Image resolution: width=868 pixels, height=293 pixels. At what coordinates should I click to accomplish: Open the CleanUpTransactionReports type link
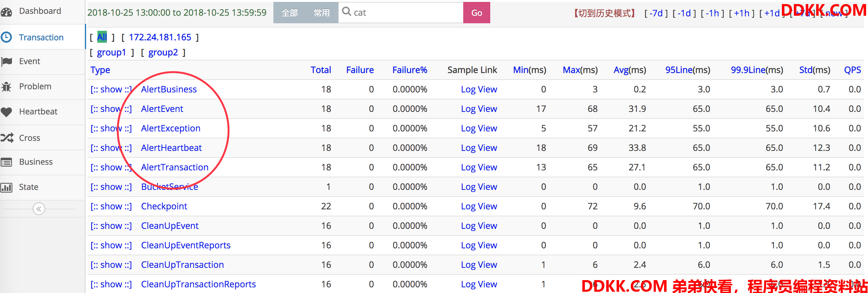pos(199,284)
